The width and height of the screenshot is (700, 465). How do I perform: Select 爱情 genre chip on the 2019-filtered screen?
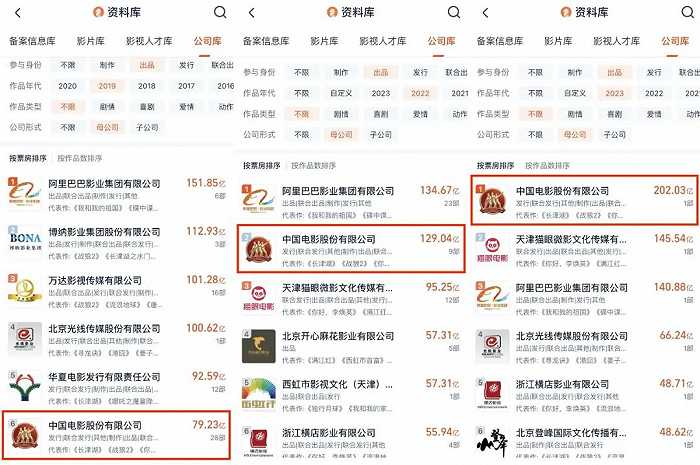pos(187,107)
